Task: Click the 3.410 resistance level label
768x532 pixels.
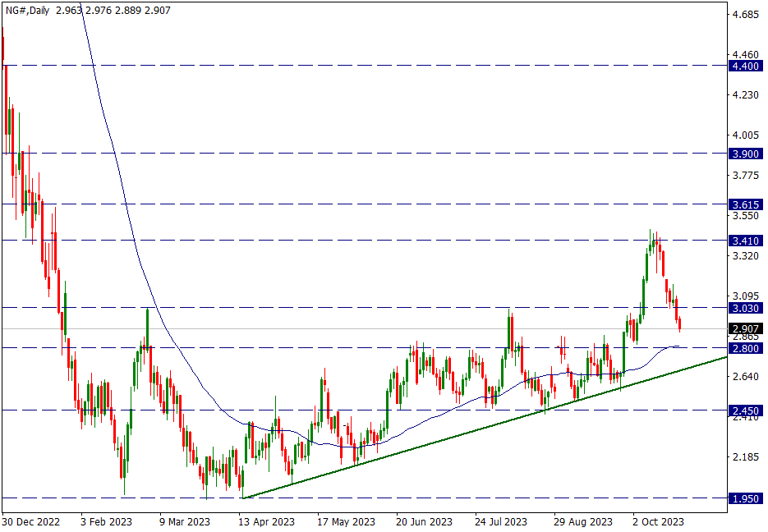Action: tap(746, 241)
